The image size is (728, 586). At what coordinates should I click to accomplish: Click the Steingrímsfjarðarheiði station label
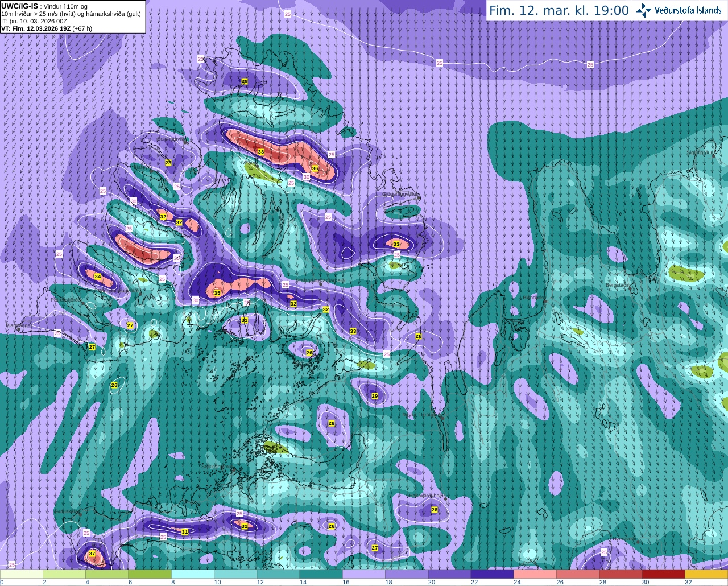321,280
